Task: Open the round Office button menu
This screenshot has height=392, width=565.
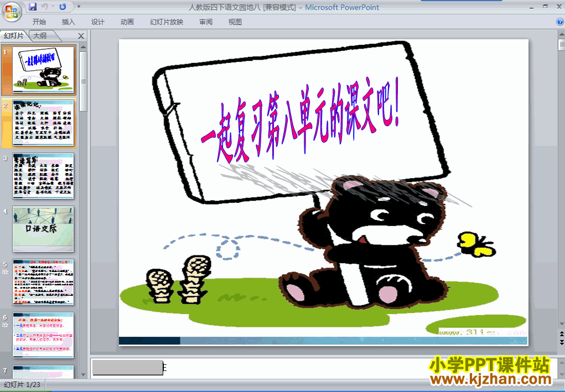Action: [12, 12]
